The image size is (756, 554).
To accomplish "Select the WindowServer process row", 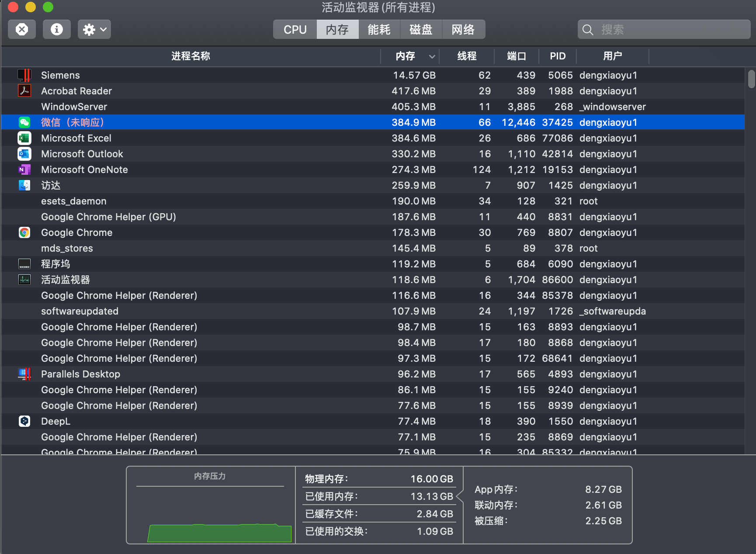I will 373,107.
